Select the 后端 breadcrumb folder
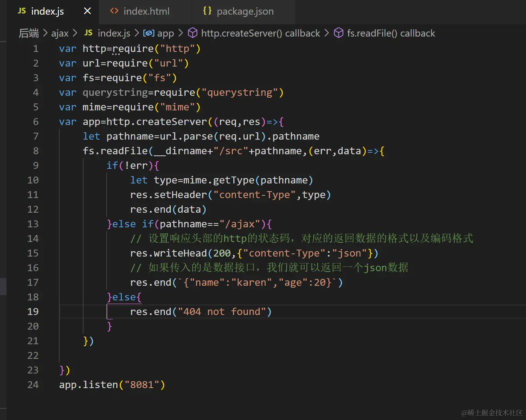526x420 pixels. pos(29,33)
